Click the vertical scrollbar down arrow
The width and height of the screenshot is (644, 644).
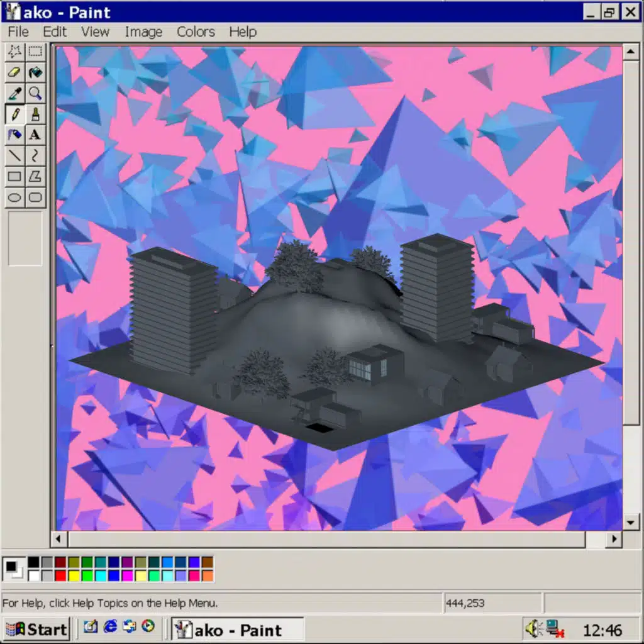click(x=631, y=522)
